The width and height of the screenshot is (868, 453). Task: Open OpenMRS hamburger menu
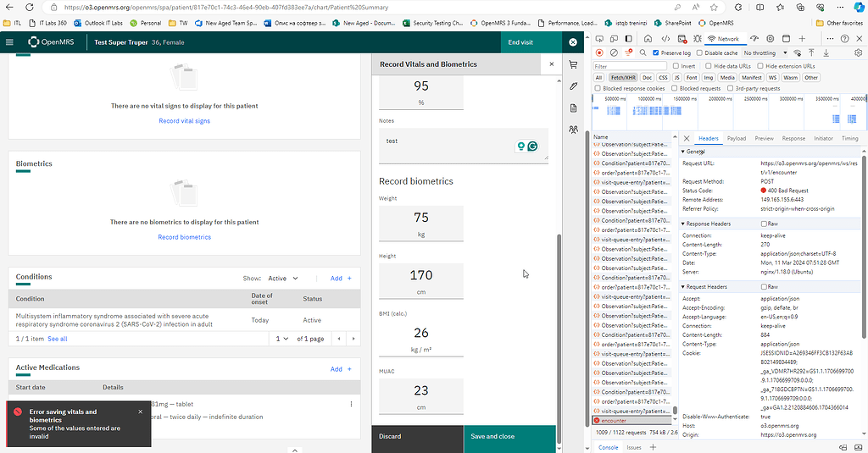(10, 41)
